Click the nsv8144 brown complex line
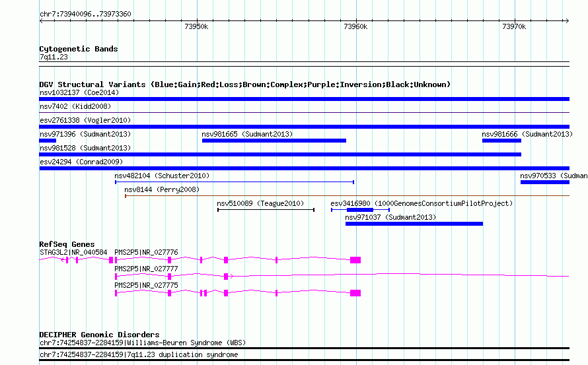Screen dimensions: 588x365 348,195
